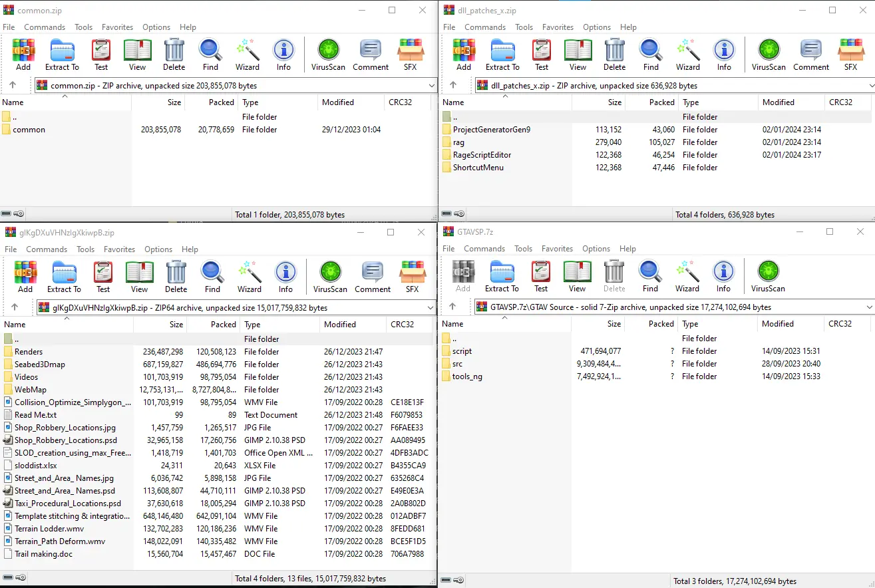Open Tools menu in glKgDXuVHNzIgXkiwpB.zip window
The image size is (875, 588).
click(85, 249)
